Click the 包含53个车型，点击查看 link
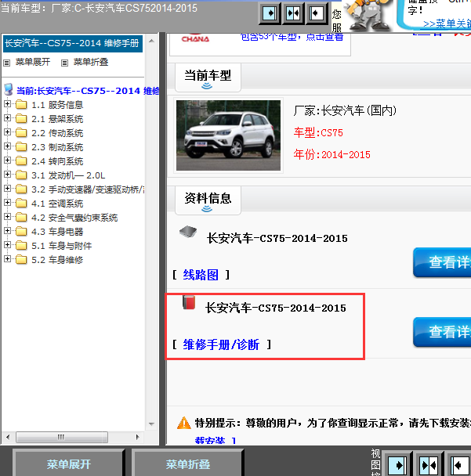Image resolution: width=471 pixels, height=476 pixels. tap(292, 37)
